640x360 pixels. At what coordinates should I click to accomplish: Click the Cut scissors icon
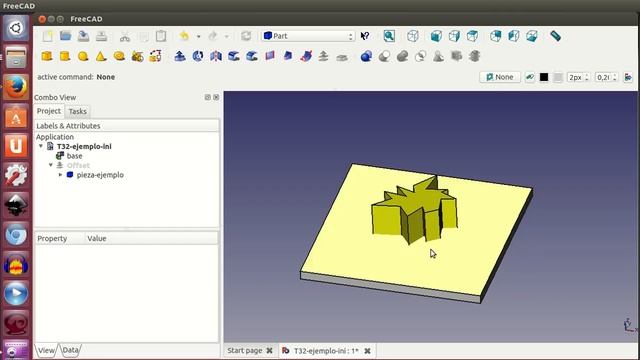125,36
